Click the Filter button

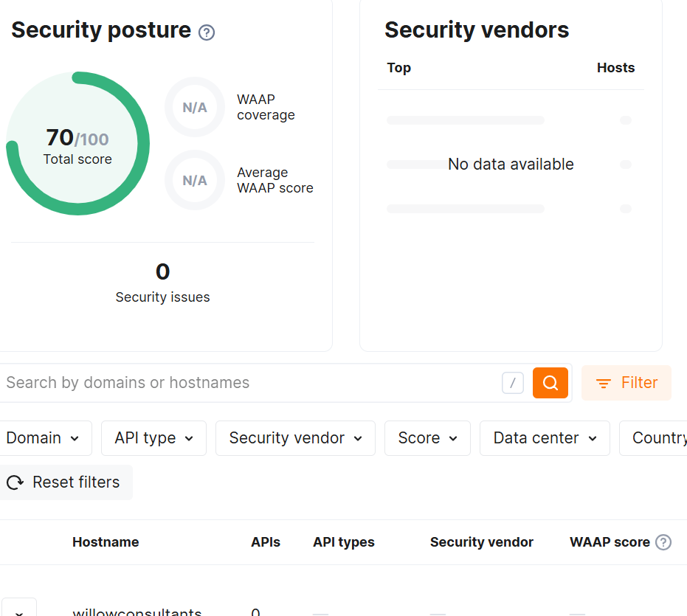pyautogui.click(x=626, y=382)
